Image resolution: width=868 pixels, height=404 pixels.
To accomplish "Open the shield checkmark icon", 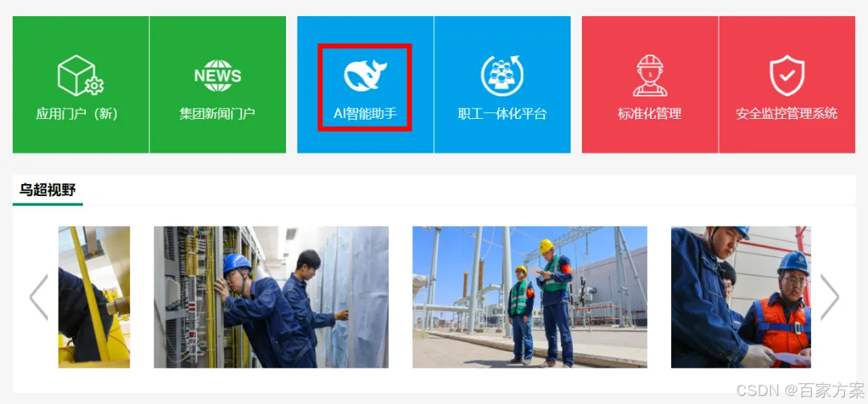I will coord(787,75).
